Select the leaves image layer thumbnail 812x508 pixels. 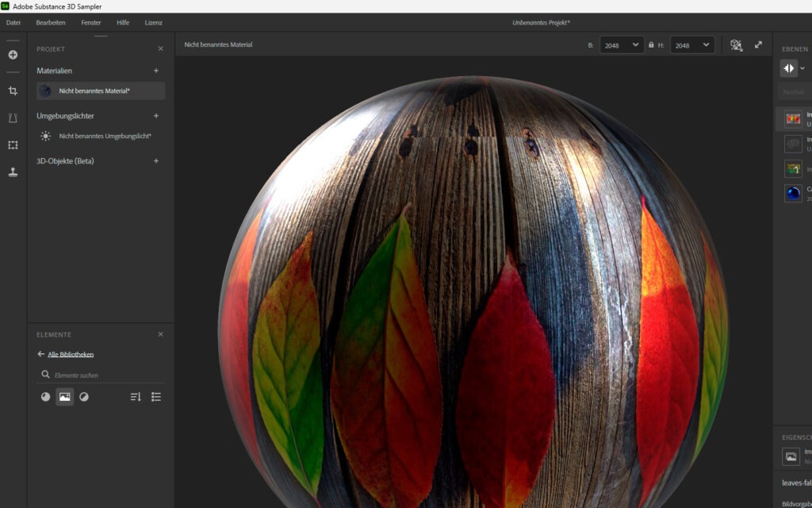pos(793,119)
